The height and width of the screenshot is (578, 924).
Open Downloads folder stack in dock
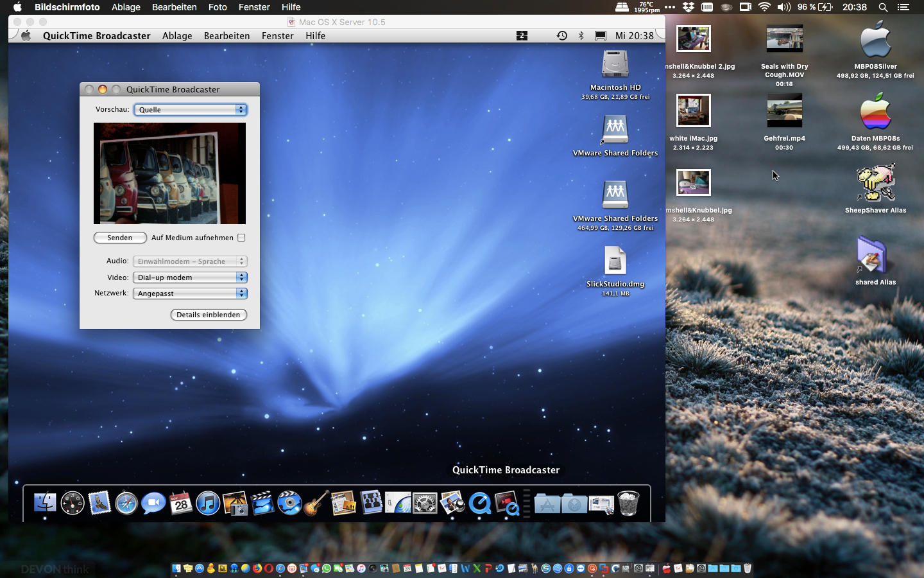[x=574, y=503]
